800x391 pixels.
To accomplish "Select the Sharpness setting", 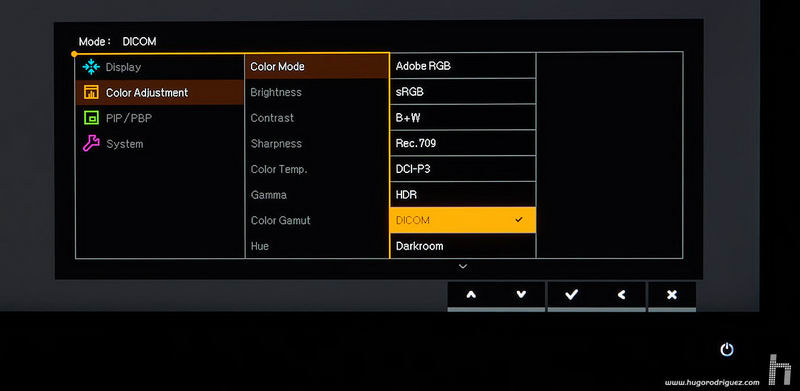I will pyautogui.click(x=317, y=143).
